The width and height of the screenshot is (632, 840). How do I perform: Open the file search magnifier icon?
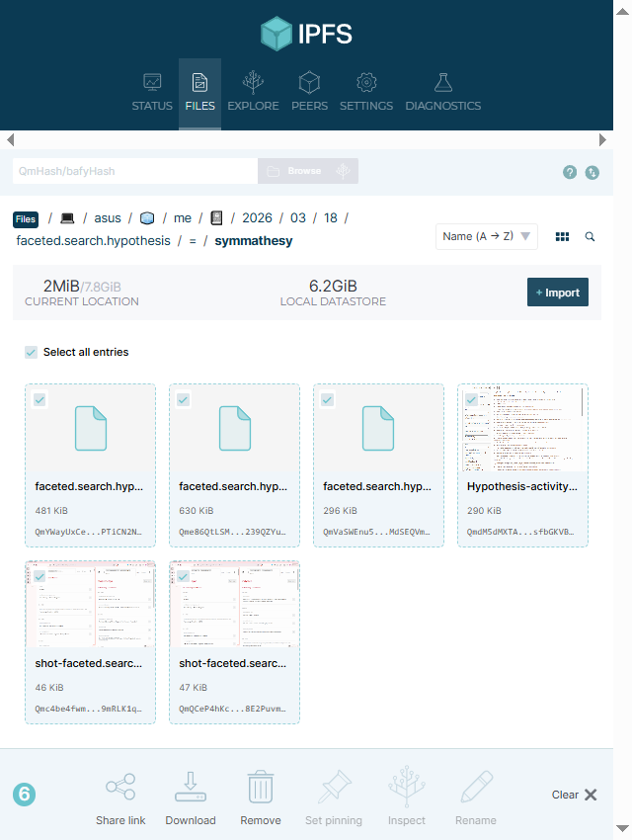(x=591, y=237)
